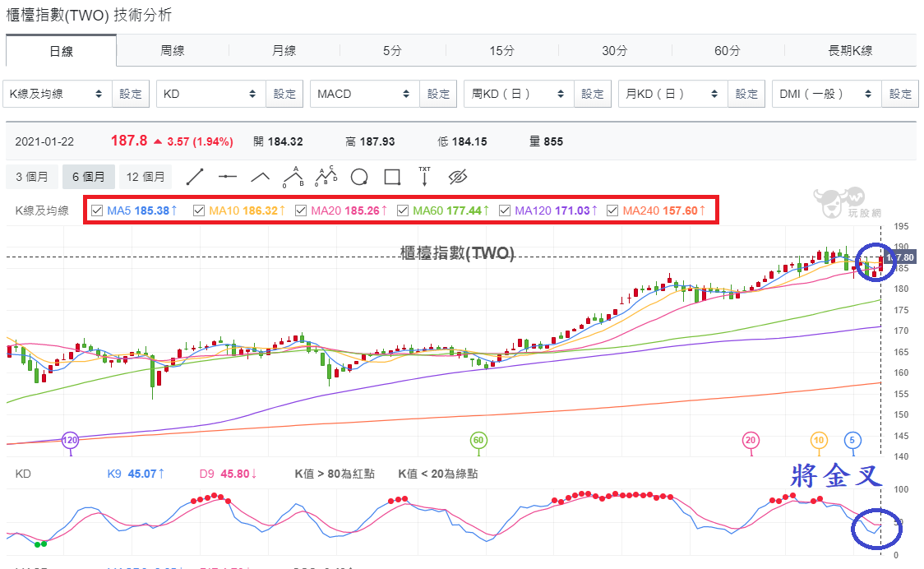The width and height of the screenshot is (924, 569).
Task: Toggle the MA60 moving average checkbox
Action: pos(403,210)
